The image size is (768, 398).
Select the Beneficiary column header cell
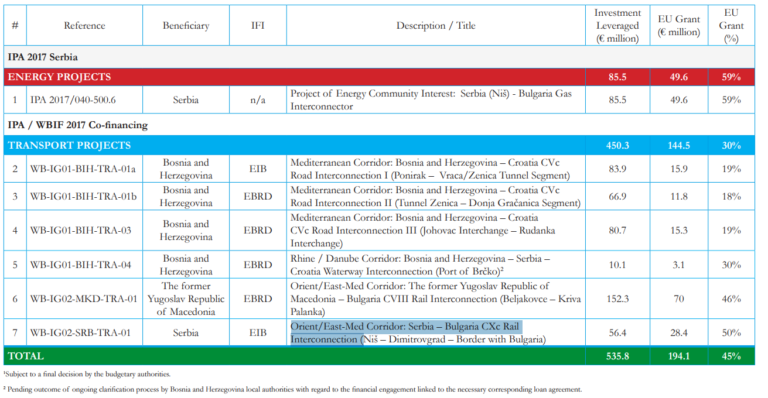click(x=186, y=25)
